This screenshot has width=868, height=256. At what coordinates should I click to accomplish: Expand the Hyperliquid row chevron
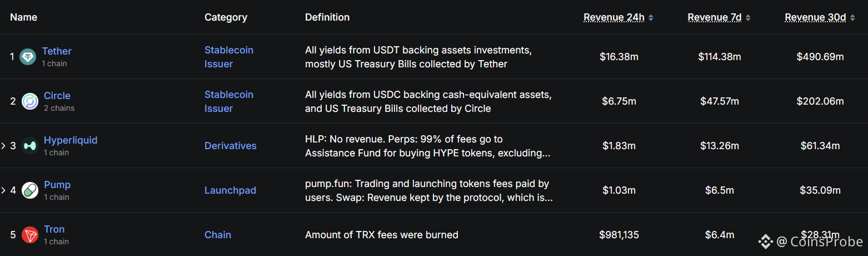3,146
